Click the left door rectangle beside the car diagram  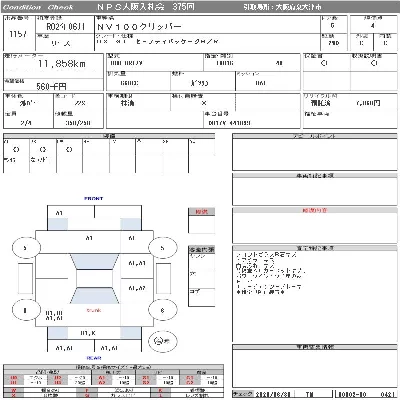coord(25,278)
